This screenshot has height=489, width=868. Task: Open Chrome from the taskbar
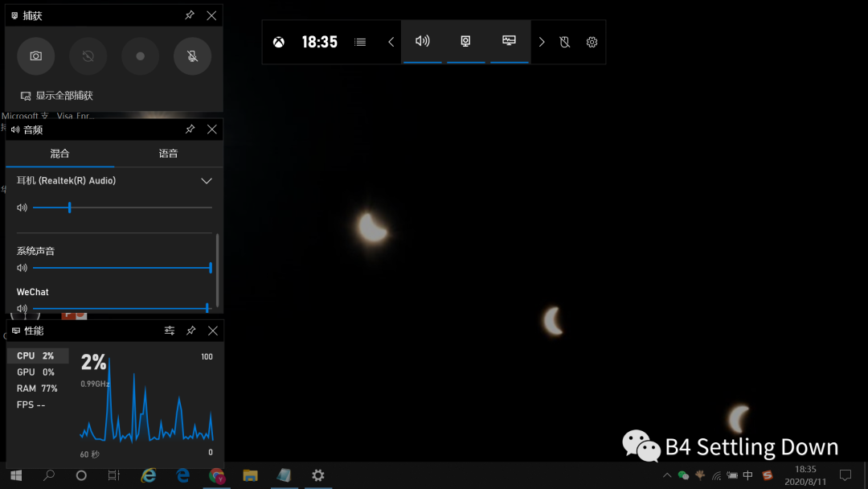(x=216, y=475)
